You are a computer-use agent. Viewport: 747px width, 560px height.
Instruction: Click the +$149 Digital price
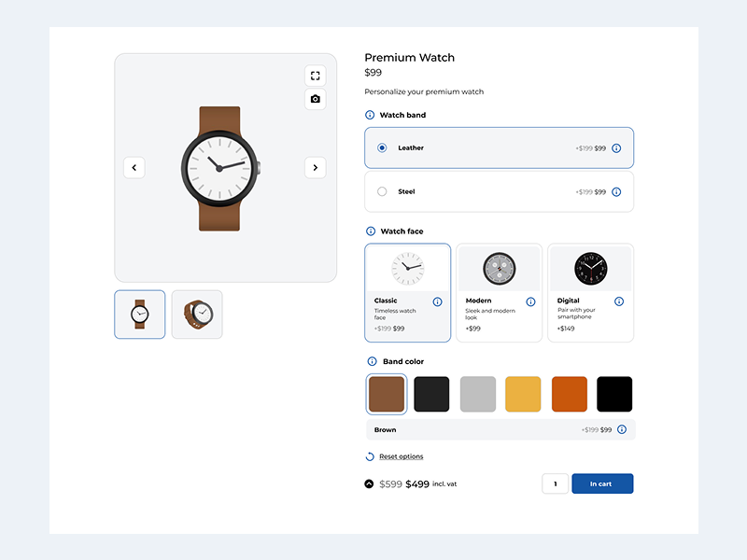click(566, 329)
